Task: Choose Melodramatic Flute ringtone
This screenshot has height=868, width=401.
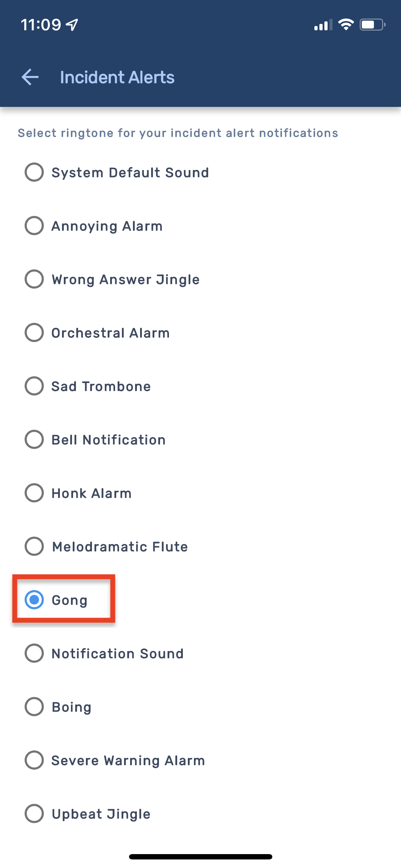Action: point(34,547)
